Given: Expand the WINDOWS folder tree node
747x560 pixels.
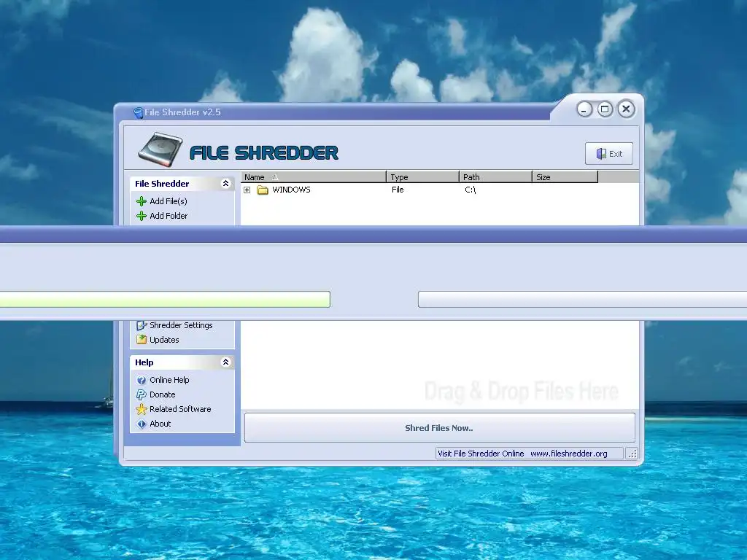Looking at the screenshot, I should click(247, 190).
